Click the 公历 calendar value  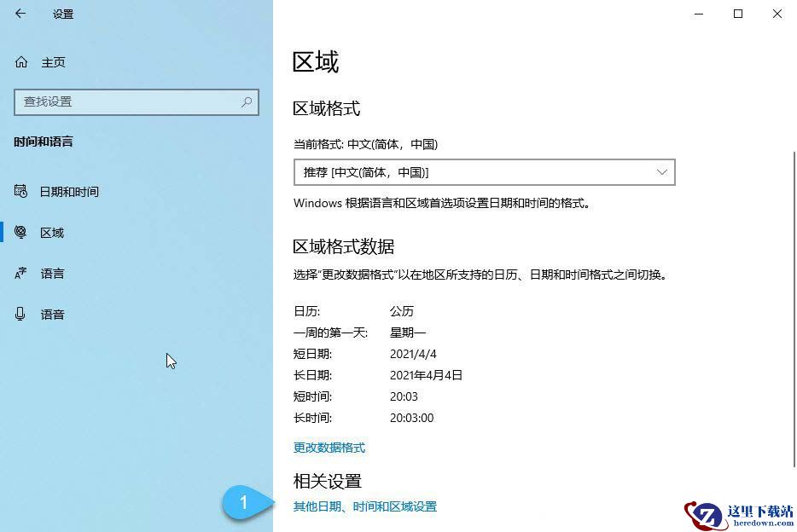click(x=402, y=311)
